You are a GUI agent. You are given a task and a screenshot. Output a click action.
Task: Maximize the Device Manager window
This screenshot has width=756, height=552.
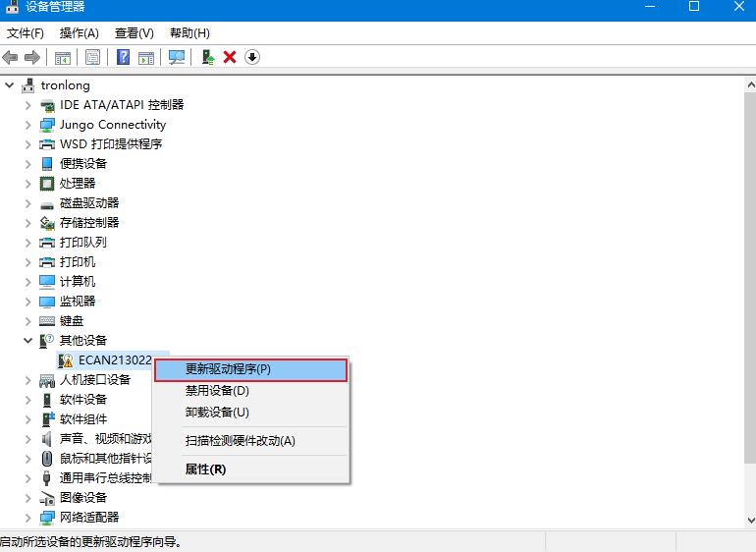coord(694,6)
